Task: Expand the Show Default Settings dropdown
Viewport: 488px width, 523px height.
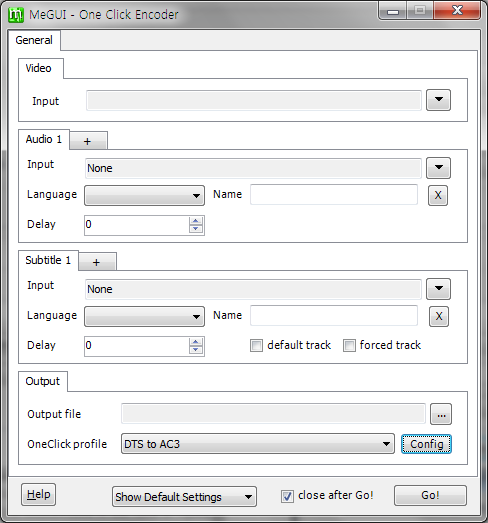Action: coord(184,497)
